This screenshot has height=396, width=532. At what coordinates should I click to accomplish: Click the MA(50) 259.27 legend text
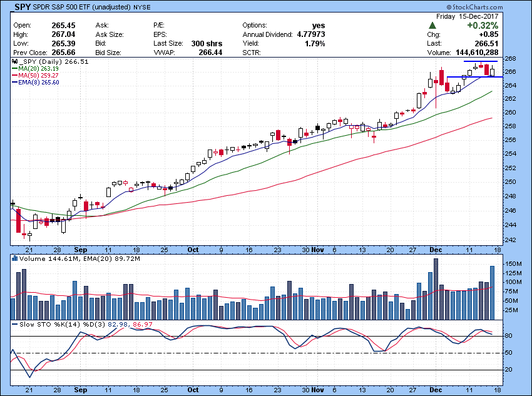pos(38,75)
